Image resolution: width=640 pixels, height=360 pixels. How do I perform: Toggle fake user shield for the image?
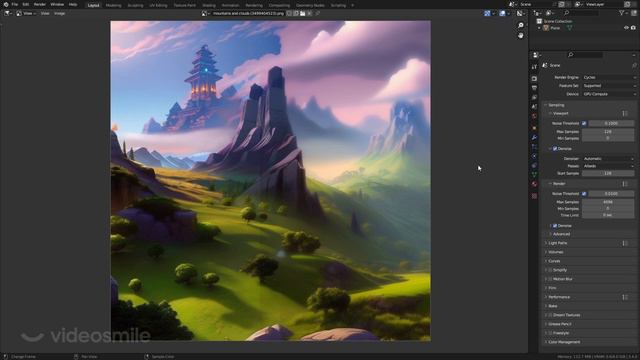click(289, 13)
